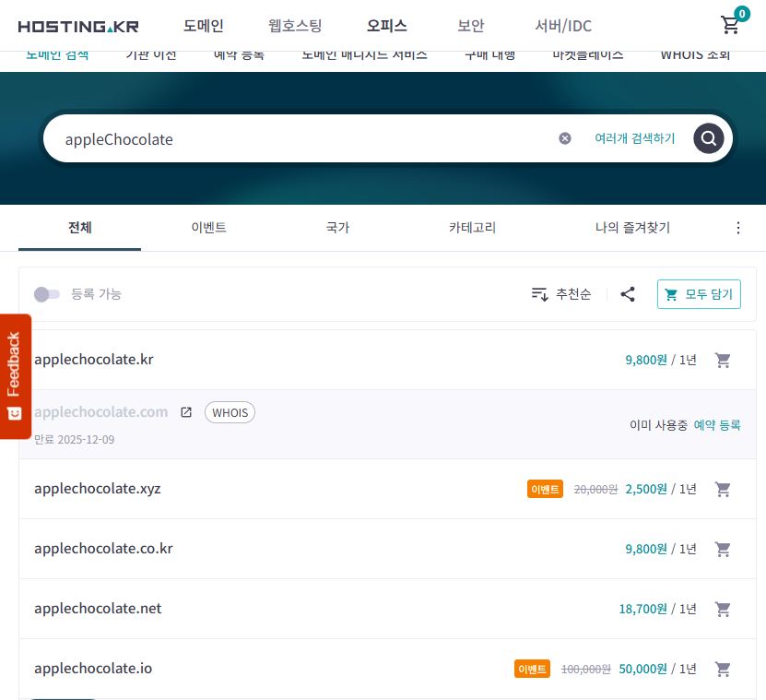Add applechocolate.xyz to cart
The height and width of the screenshot is (700, 766).
[723, 489]
